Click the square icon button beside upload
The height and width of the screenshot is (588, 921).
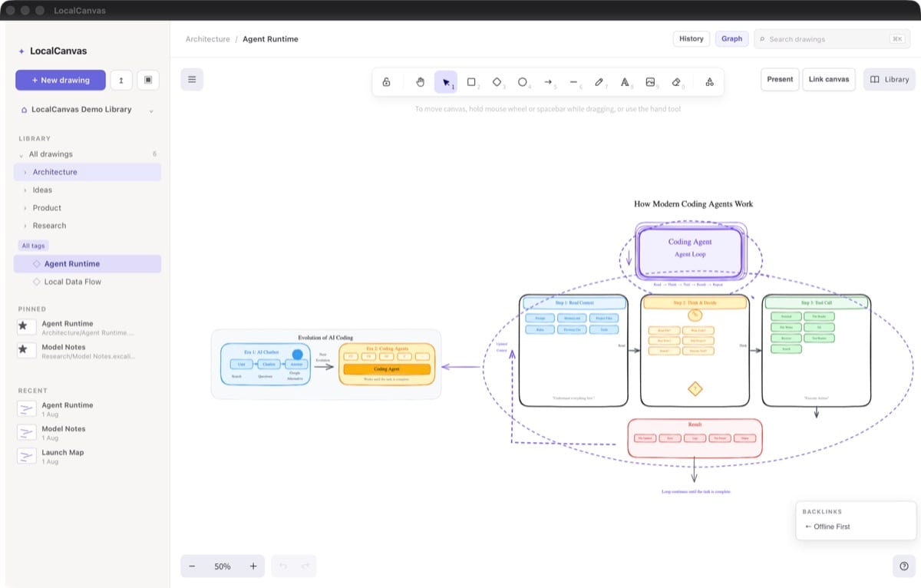tap(148, 80)
